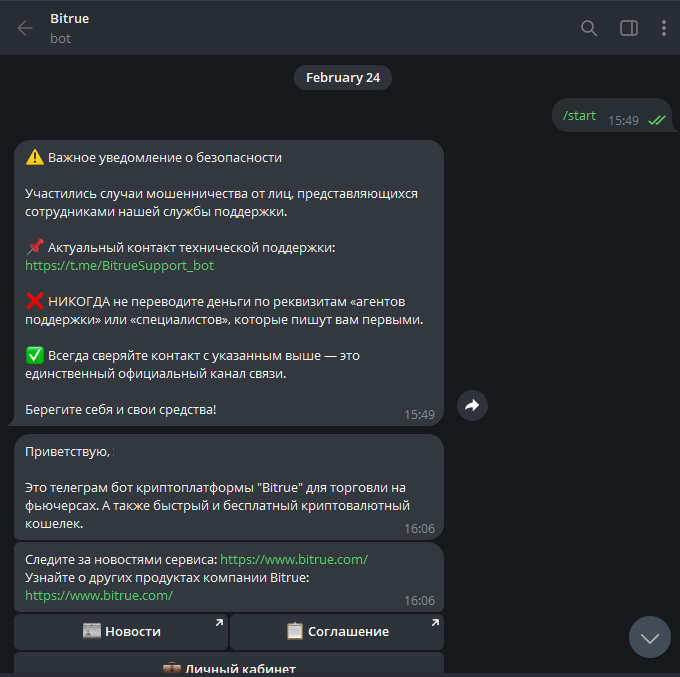Click the 'Важное уведомление о безопасности' heading
The width and height of the screenshot is (680, 677).
pyautogui.click(x=165, y=157)
